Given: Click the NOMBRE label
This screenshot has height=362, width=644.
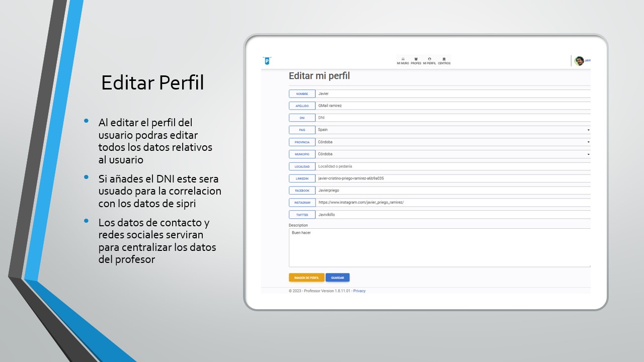Looking at the screenshot, I should pos(302,94).
